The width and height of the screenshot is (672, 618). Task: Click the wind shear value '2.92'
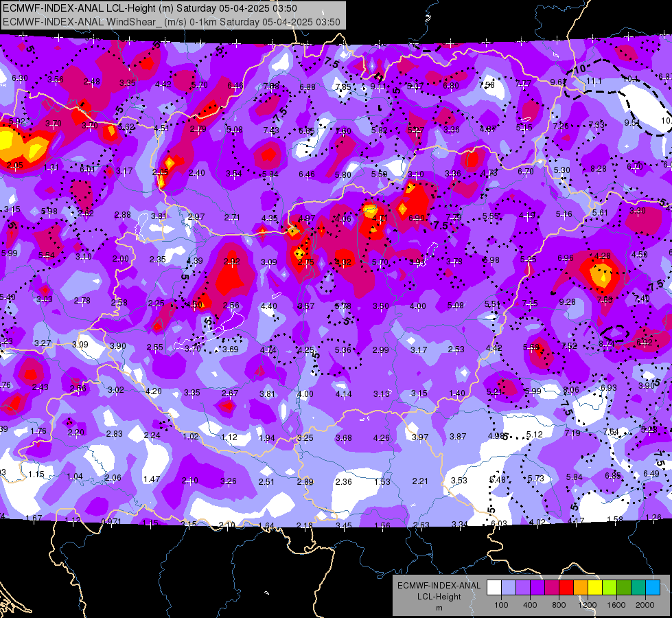point(232,261)
